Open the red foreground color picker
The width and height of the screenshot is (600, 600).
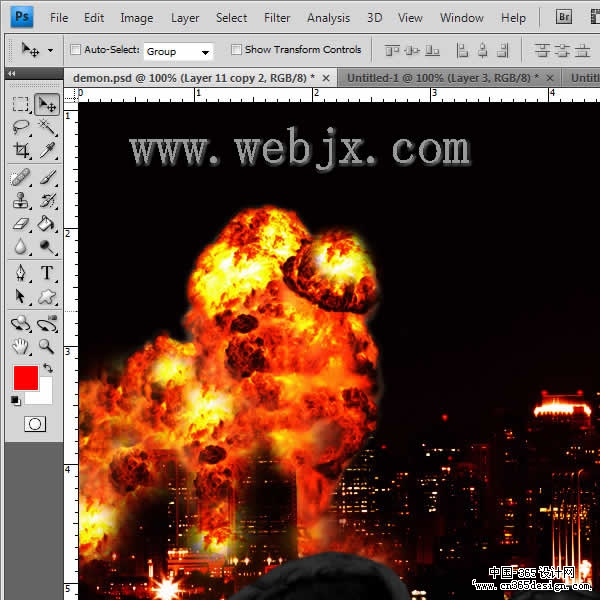point(26,378)
